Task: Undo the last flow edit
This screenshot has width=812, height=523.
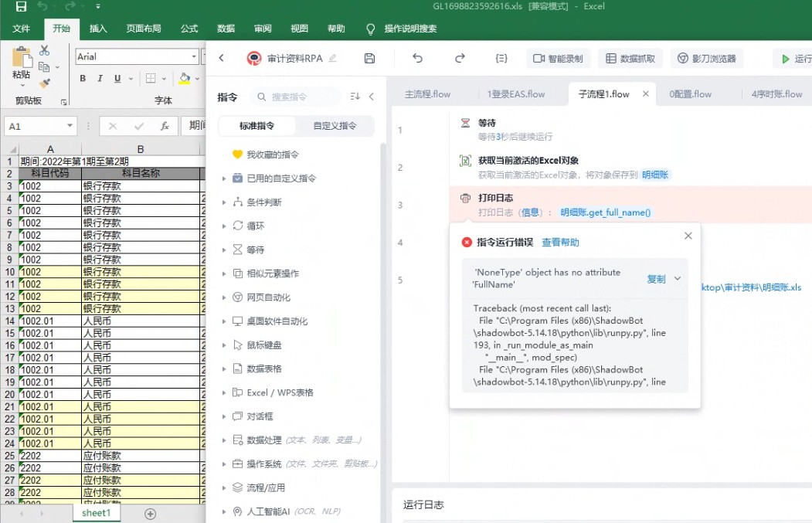Action: tap(418, 59)
